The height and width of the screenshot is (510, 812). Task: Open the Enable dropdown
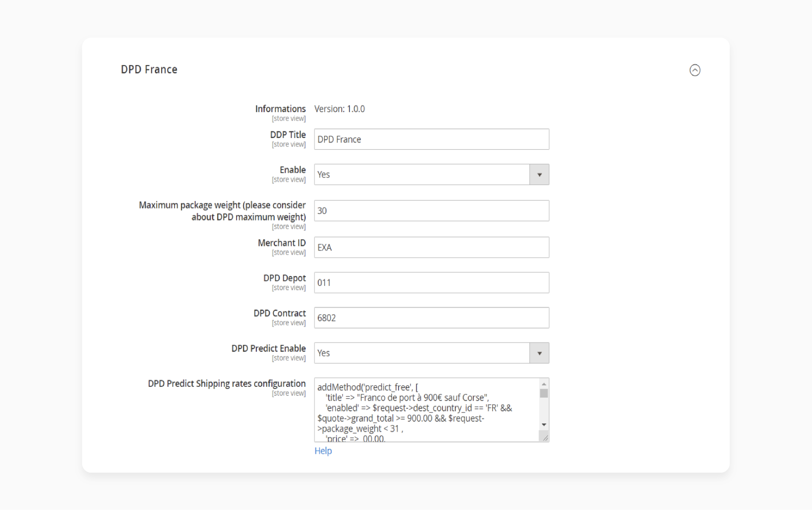(x=432, y=175)
